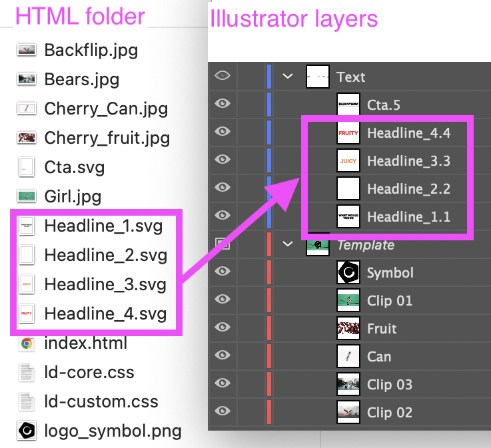Image resolution: width=491 pixels, height=448 pixels.
Task: Click the FRUITY thumbnail of Headline_4.4
Action: (x=348, y=132)
